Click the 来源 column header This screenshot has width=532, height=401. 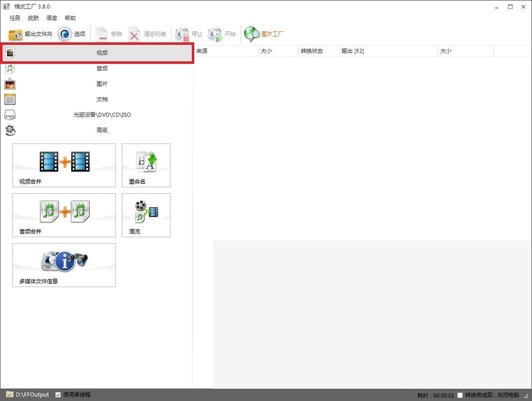[x=226, y=51]
